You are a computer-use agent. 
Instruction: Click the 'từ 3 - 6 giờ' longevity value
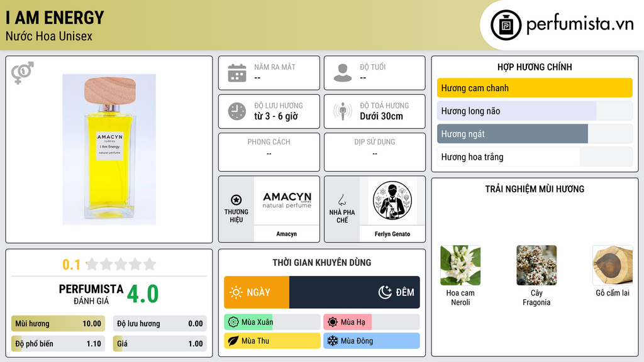[276, 116]
